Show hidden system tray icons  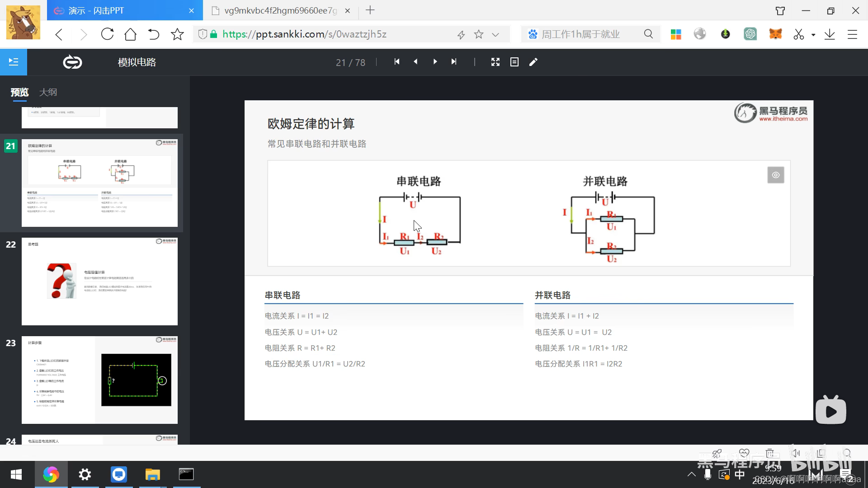[x=691, y=474]
